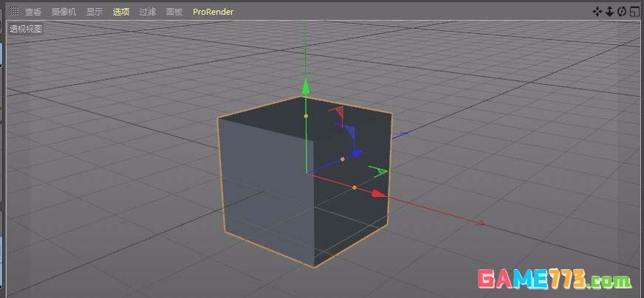Open the highlighted 选项 (Options) menu
Screen dimensions: 644x298
[121, 12]
